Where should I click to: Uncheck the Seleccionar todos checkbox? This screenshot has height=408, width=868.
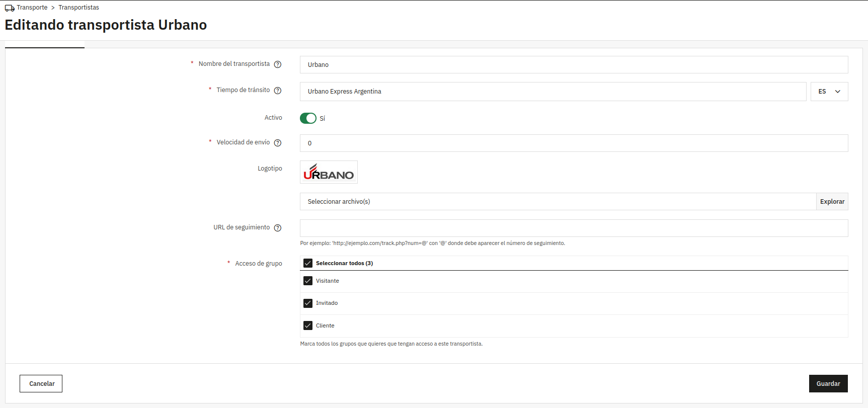[x=308, y=263]
